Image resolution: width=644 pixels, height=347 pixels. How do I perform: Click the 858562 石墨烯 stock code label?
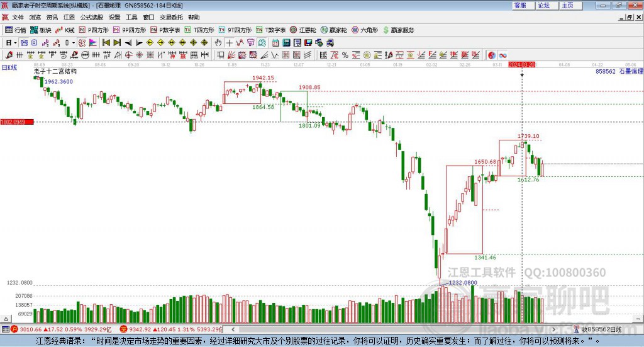click(x=619, y=72)
